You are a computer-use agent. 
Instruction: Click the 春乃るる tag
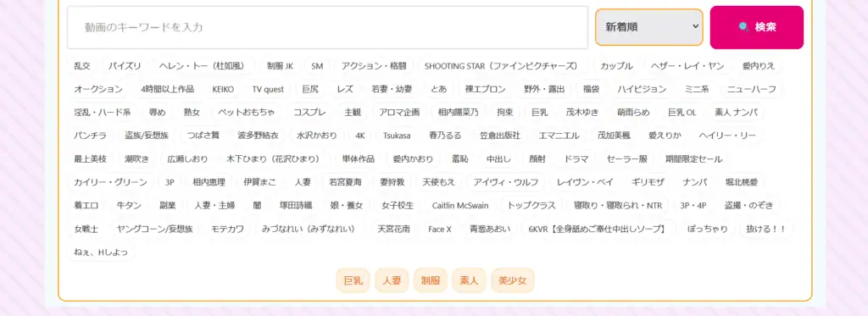[x=445, y=136]
